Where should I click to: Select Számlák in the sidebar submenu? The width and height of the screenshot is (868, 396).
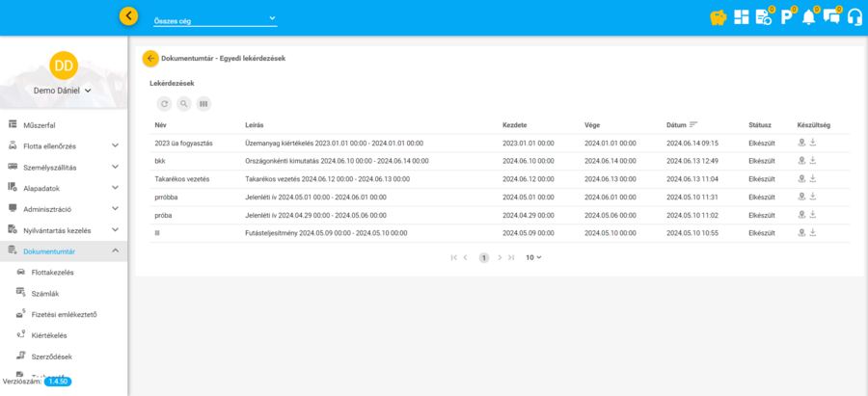pos(45,293)
